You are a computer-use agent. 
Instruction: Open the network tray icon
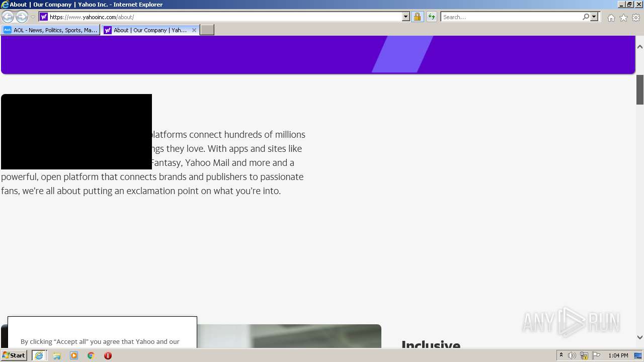(x=584, y=355)
